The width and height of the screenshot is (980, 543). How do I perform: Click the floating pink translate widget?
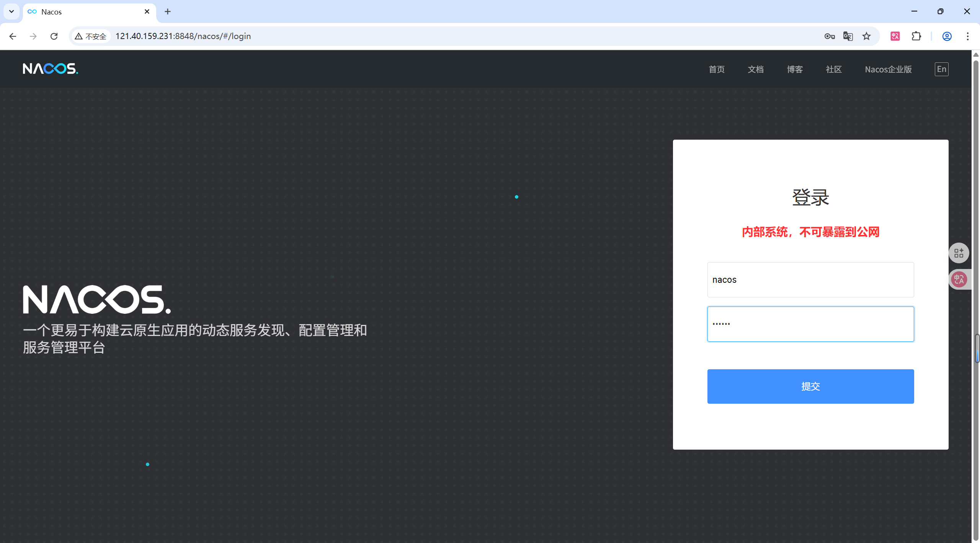coord(959,279)
